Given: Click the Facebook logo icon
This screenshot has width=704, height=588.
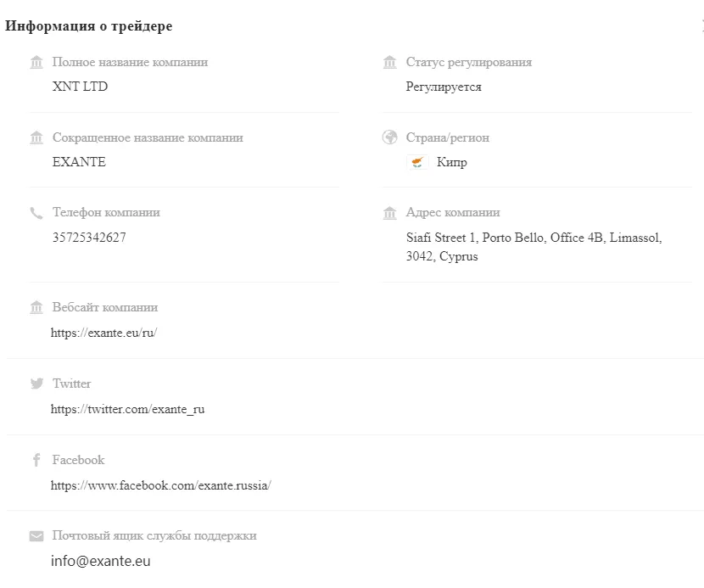Looking at the screenshot, I should (36, 460).
